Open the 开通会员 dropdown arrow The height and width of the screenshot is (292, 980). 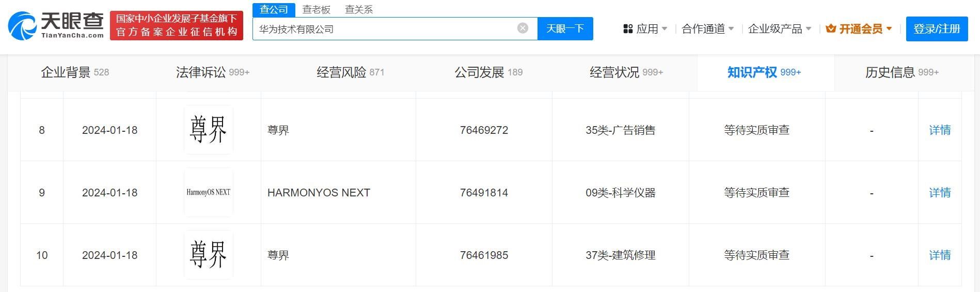click(x=889, y=29)
